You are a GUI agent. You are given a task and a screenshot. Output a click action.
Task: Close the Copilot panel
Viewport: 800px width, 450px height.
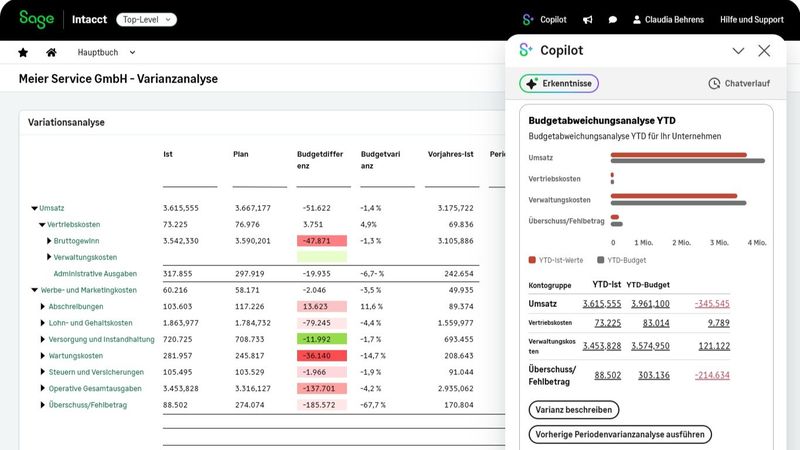[x=764, y=51]
